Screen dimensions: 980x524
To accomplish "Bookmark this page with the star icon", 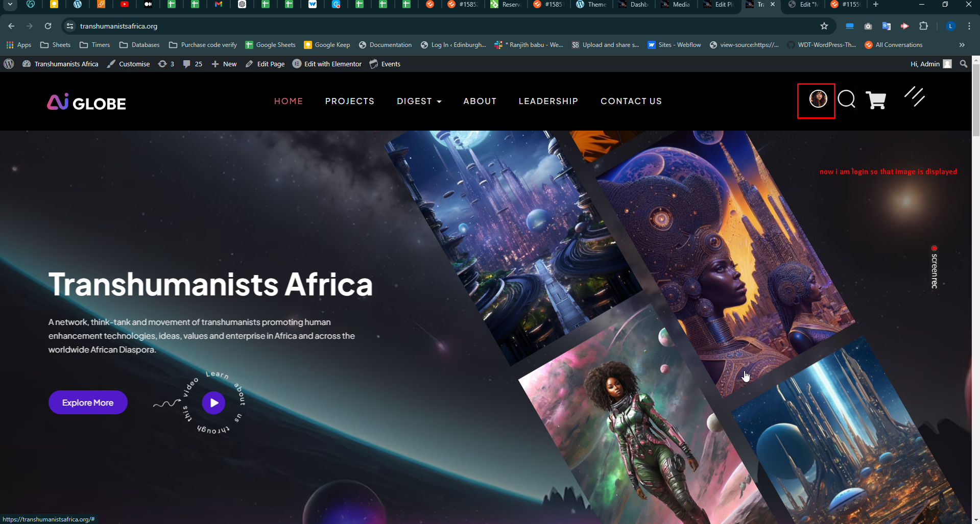I will pyautogui.click(x=824, y=26).
